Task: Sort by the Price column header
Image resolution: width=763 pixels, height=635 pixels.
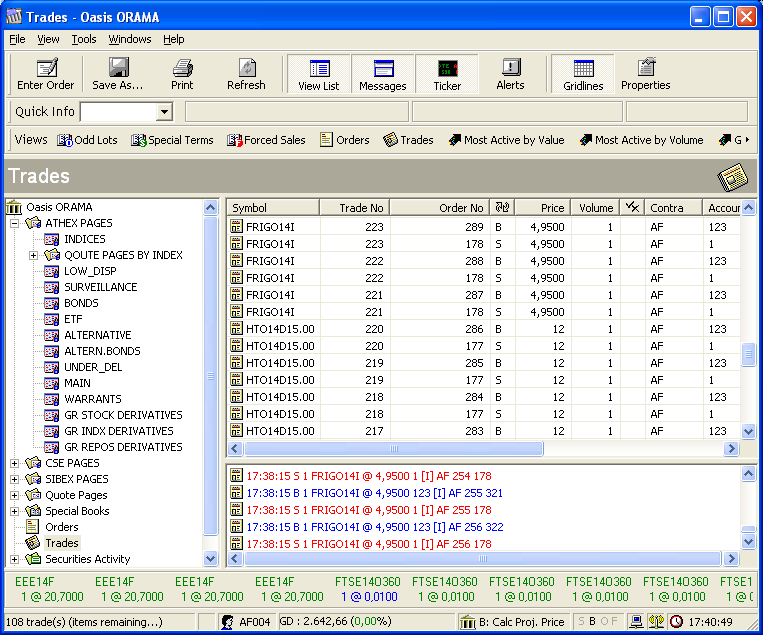Action: pos(543,208)
